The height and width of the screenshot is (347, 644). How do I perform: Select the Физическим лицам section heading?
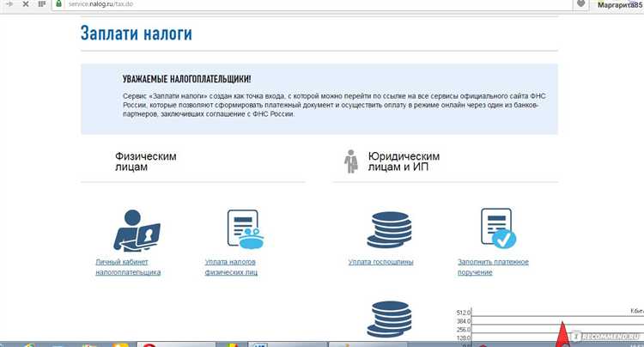(x=146, y=162)
